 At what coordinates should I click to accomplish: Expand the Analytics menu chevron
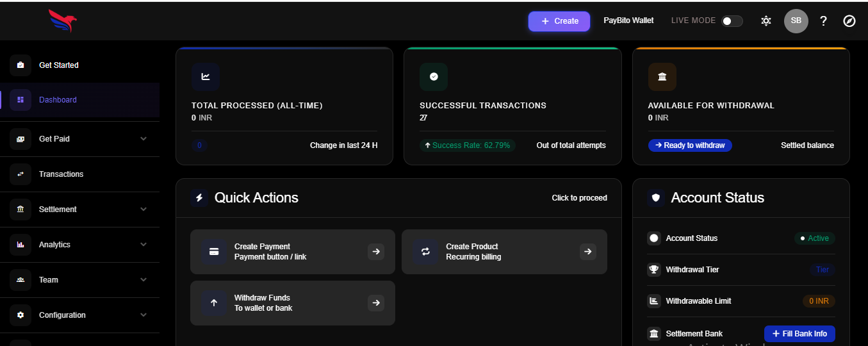click(x=143, y=245)
